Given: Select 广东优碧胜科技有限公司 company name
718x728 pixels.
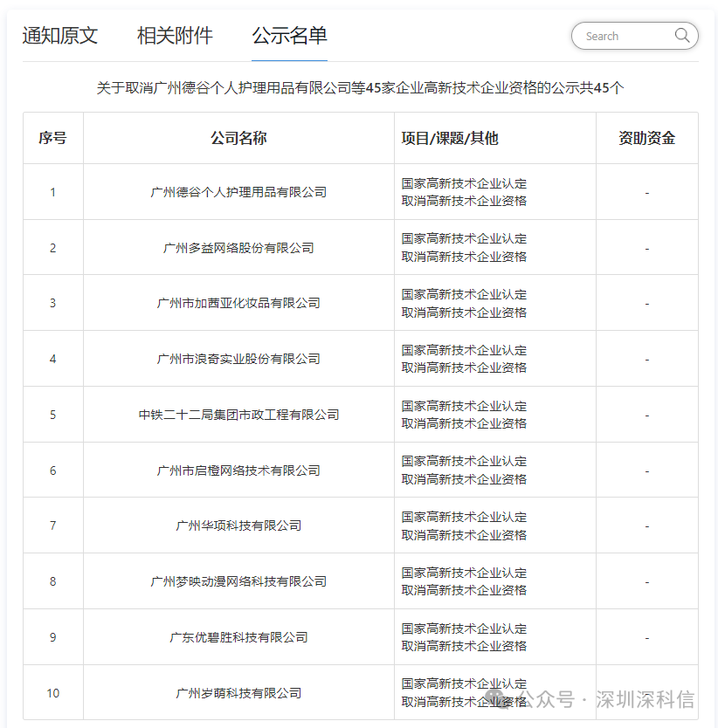Looking at the screenshot, I should (239, 637).
